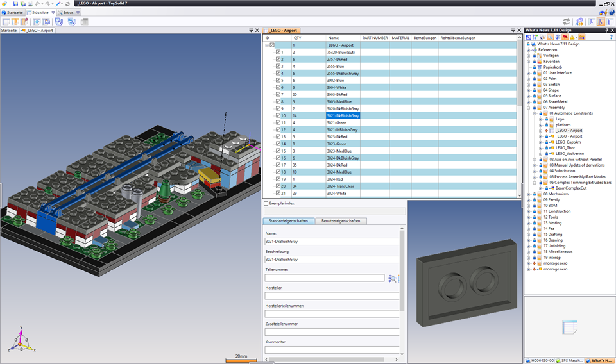Click the orange double-arrow synchronize icon in project panel
Image resolution: width=616 pixels, height=364 pixels.
pos(582,37)
